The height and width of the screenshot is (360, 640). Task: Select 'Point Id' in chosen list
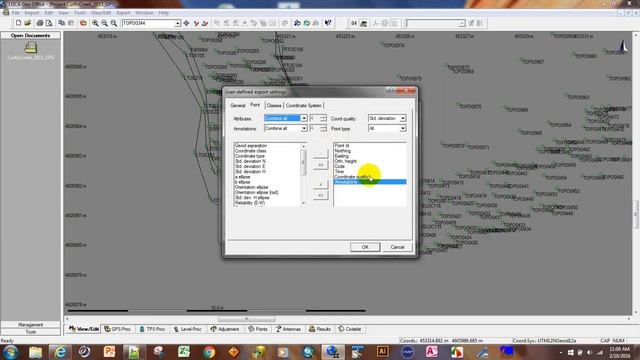pyautogui.click(x=342, y=146)
